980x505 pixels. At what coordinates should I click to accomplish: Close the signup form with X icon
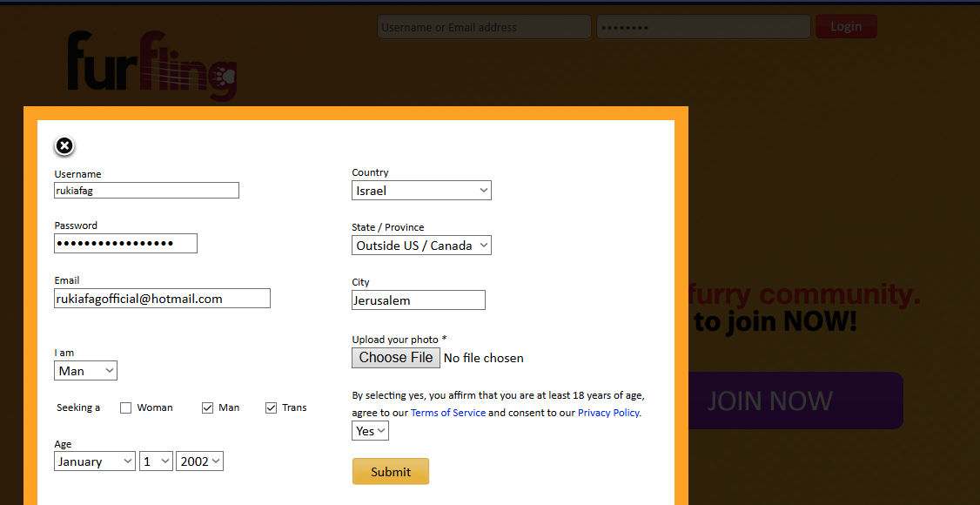point(64,145)
